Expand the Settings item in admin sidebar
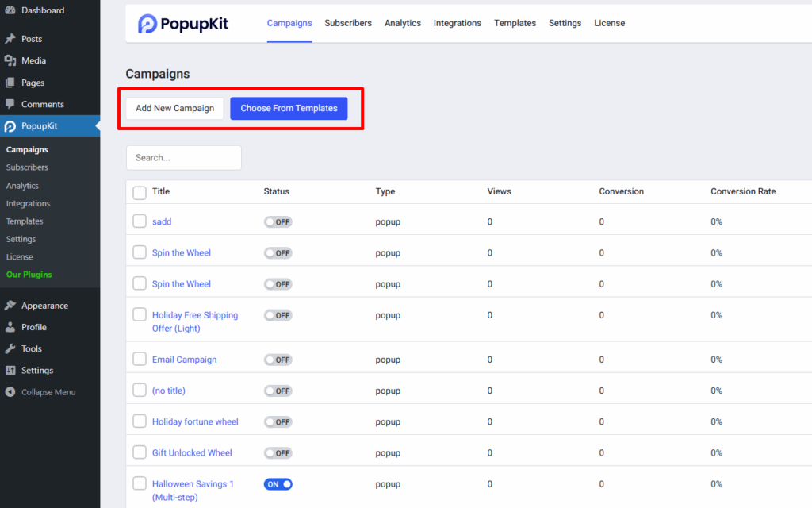812x508 pixels. click(36, 371)
